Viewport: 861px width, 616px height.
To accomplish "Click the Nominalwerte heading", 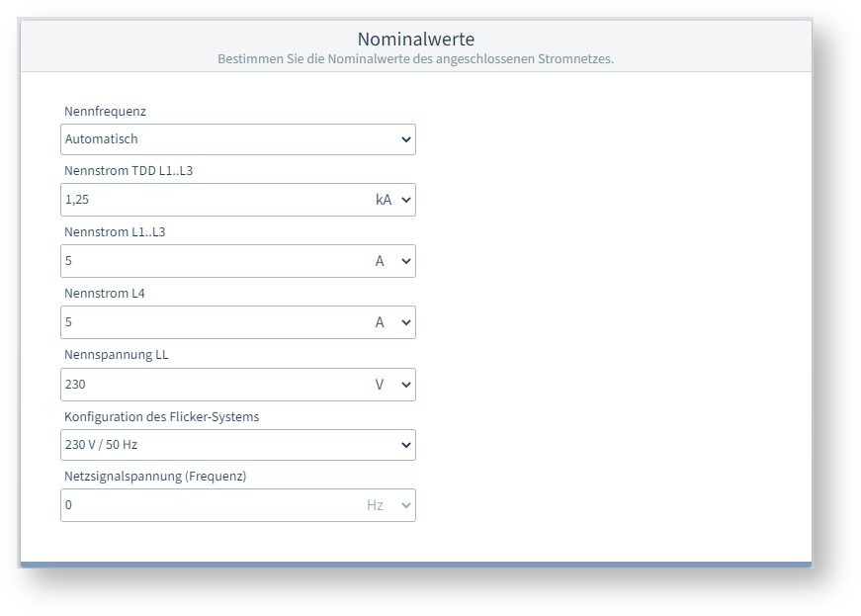I will [415, 40].
